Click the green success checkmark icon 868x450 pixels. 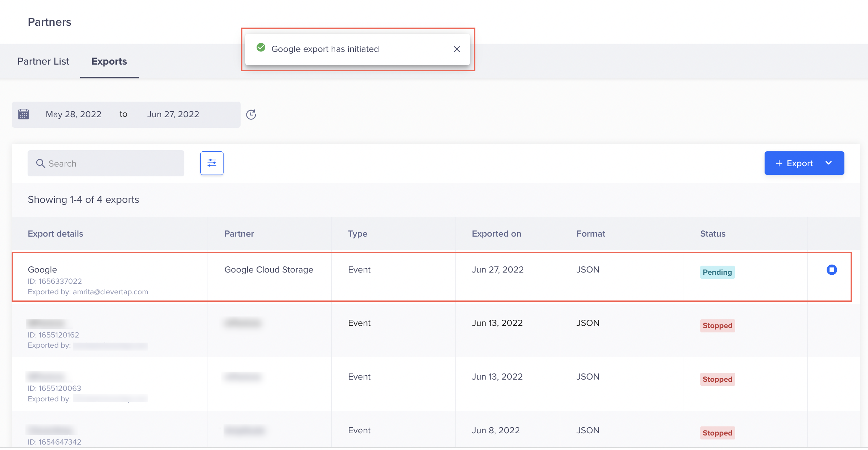[261, 48]
